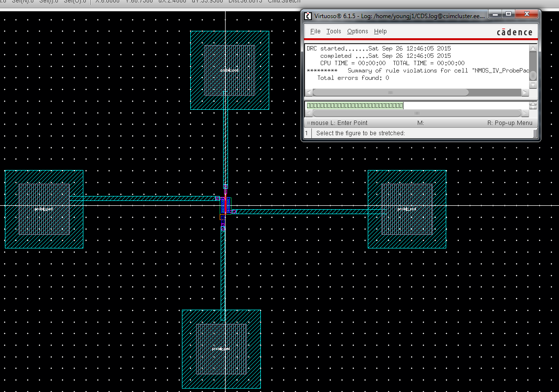Click the log pane left scroll arrow
Viewport: 559px width, 392px height.
tap(308, 92)
